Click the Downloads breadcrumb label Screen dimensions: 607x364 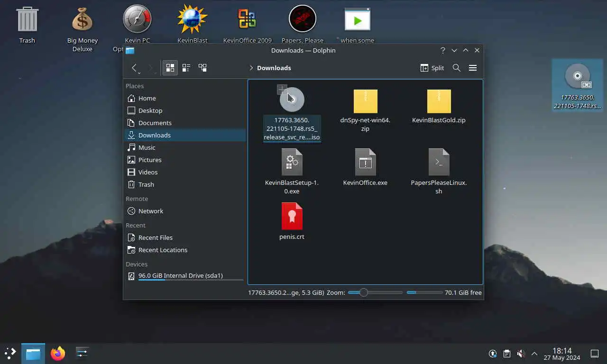[274, 68]
